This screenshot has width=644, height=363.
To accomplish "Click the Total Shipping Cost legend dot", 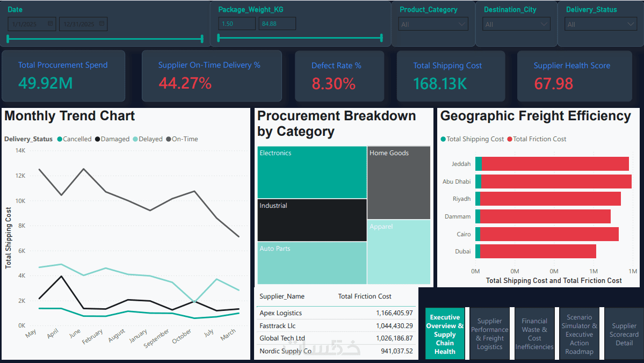I will click(443, 139).
